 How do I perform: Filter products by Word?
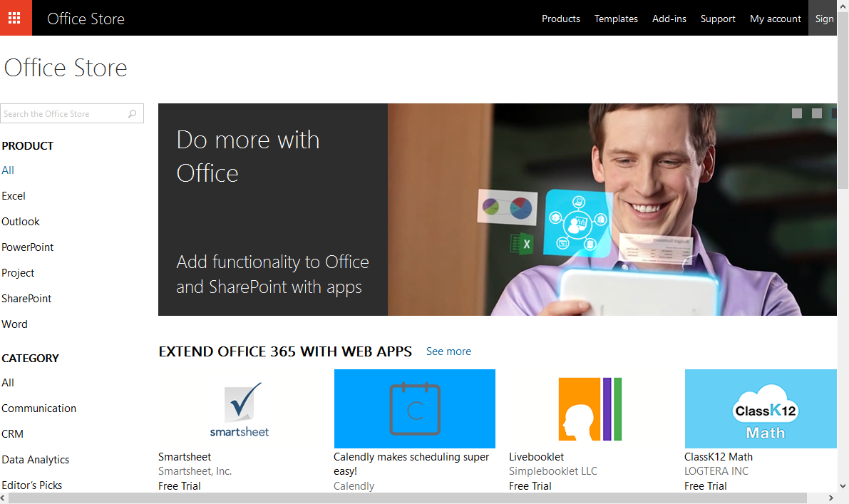pos(15,324)
